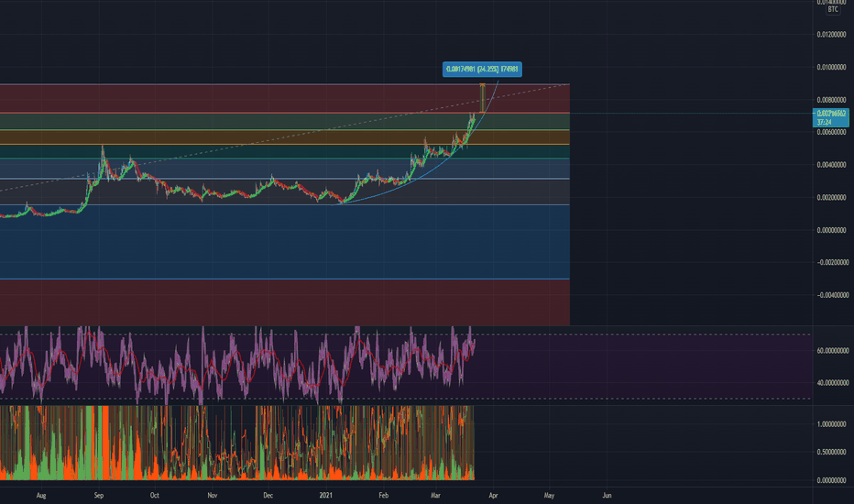
Task: Click the 0.00400000 price axis label
Action: point(831,165)
